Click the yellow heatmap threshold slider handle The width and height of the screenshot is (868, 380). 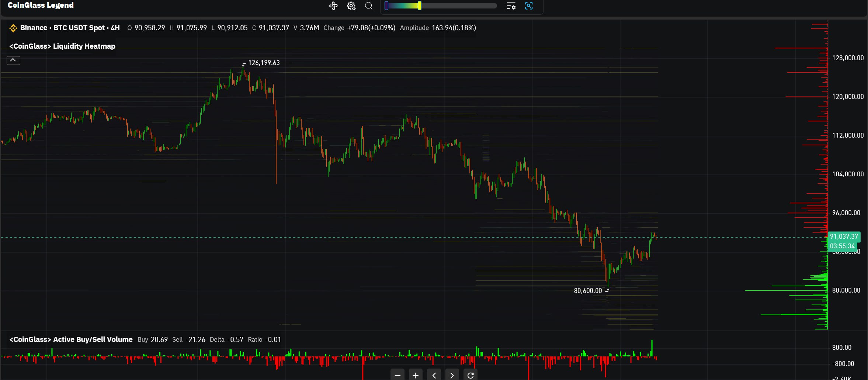click(x=420, y=6)
